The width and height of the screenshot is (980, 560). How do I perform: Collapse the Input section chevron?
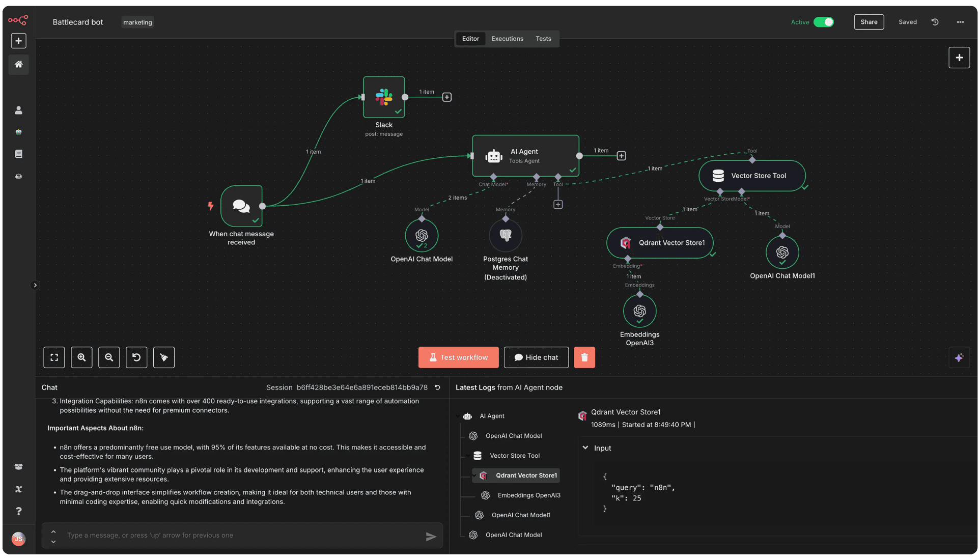point(585,448)
